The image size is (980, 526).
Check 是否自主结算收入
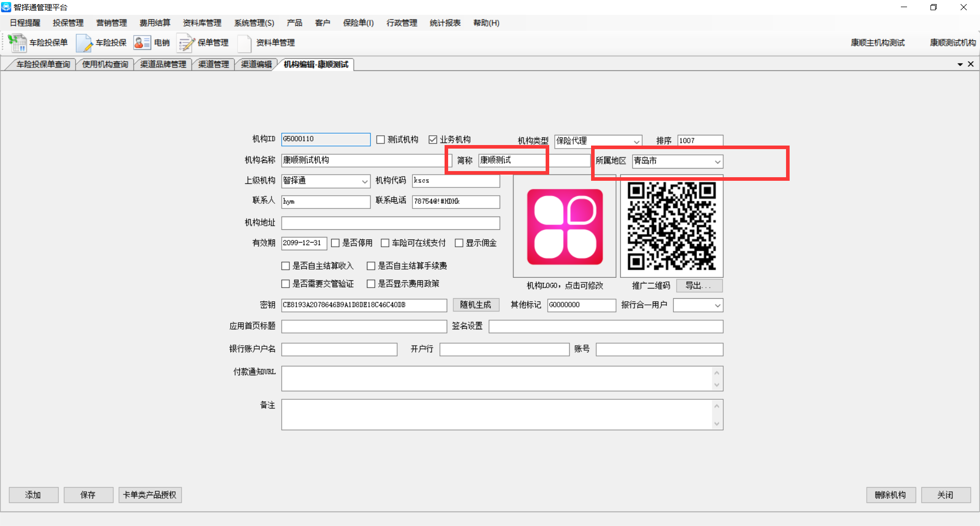coord(286,266)
